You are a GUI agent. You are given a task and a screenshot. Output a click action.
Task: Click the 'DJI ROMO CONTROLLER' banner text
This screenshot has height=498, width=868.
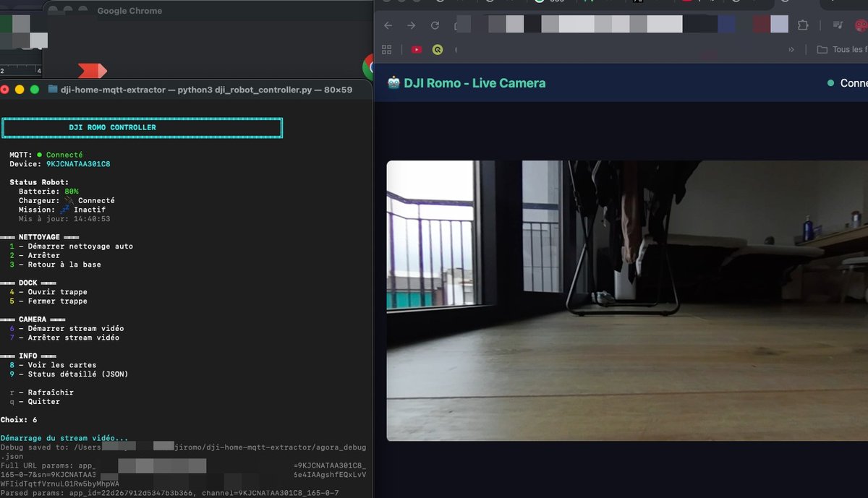112,127
